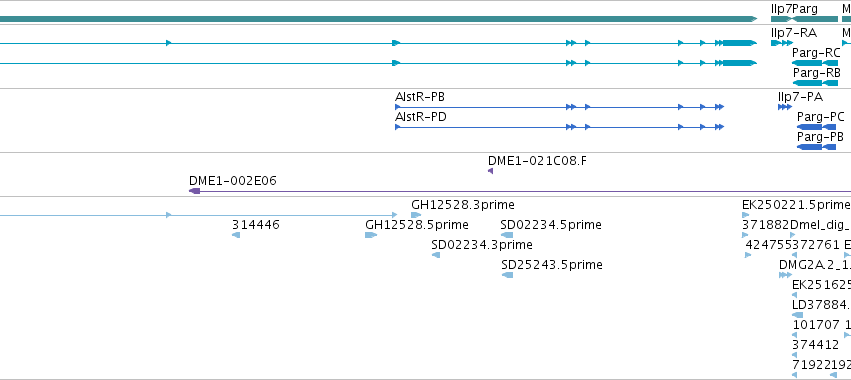The image size is (851, 380).
Task: Click the SD25243.5prime feature block
Action: (x=507, y=275)
